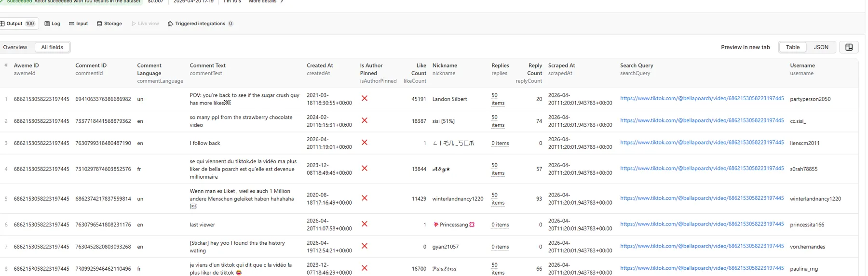Open the TikTok video link in partyperson2050's row
Viewport: 868px width, 276px height.
point(702,98)
